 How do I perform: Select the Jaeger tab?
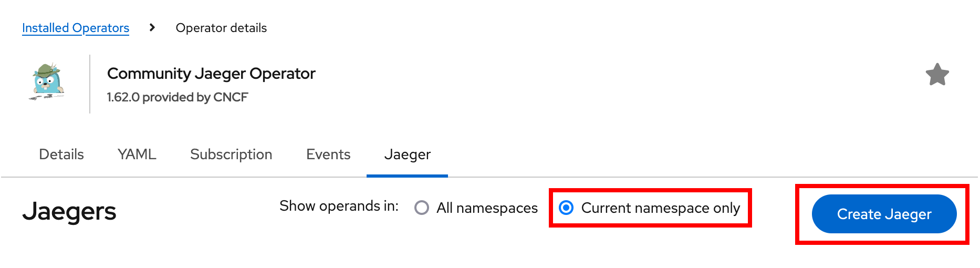(x=407, y=154)
